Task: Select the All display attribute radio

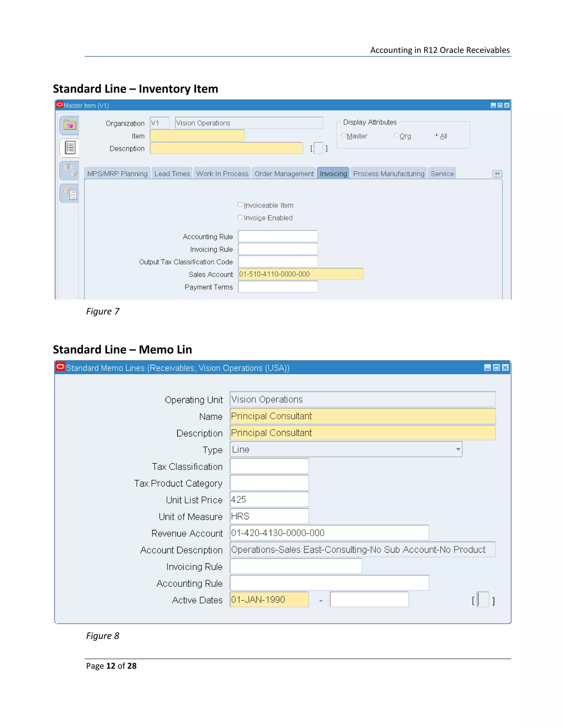Action: click(x=436, y=135)
